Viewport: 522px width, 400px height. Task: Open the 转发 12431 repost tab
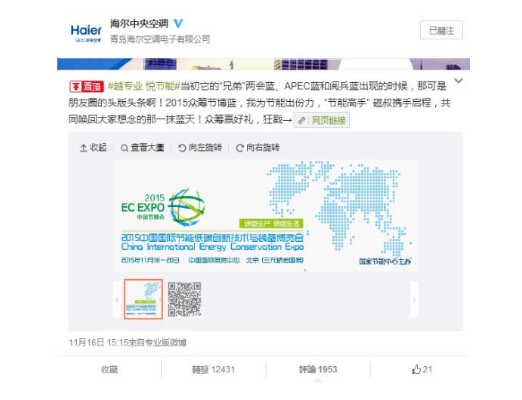coord(213,369)
